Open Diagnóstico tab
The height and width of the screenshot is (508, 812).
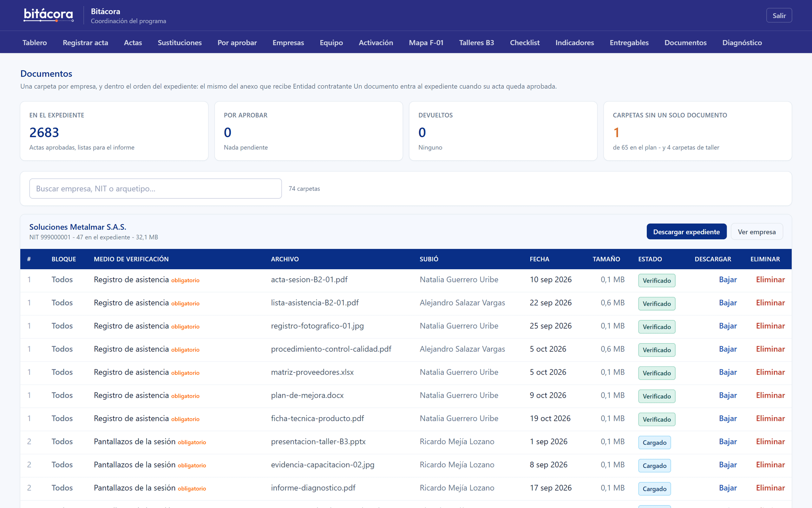coord(742,43)
